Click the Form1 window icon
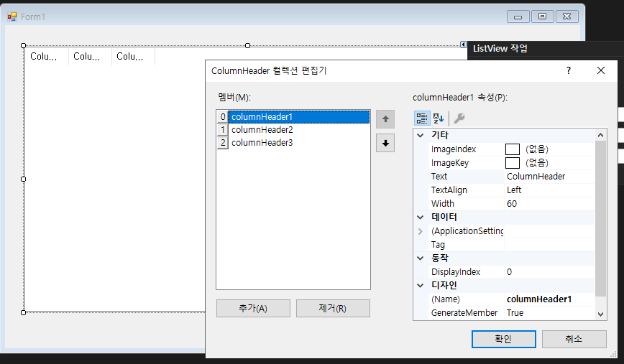624x364 pixels. 12,17
